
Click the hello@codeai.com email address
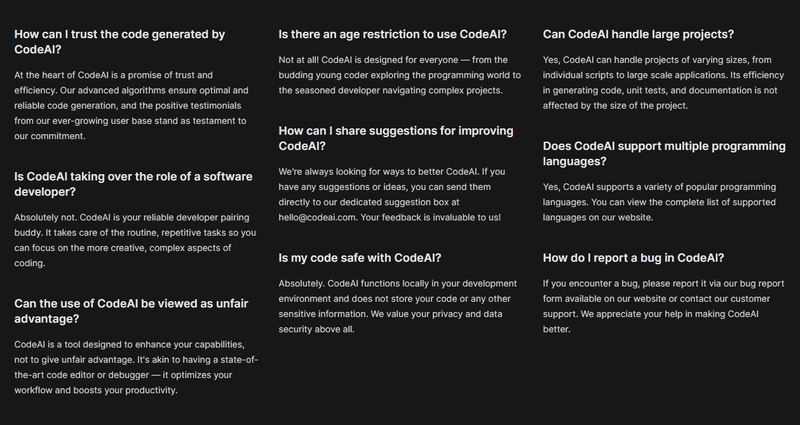click(317, 217)
